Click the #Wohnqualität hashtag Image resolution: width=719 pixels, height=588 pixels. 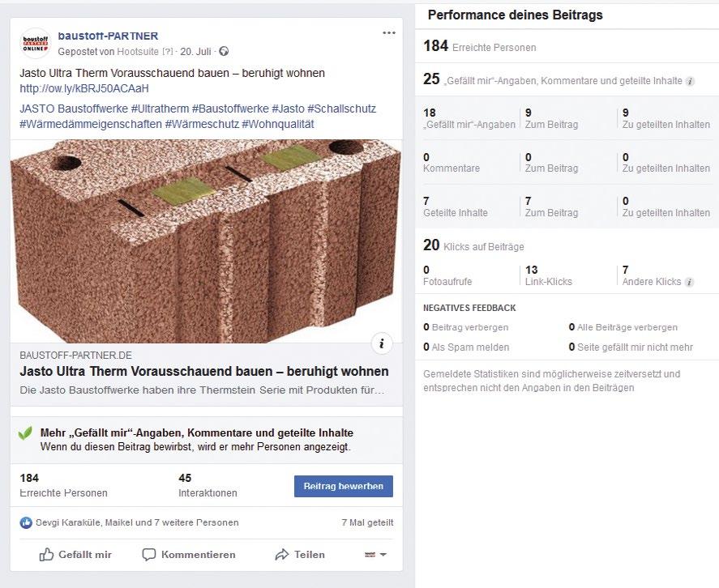pyautogui.click(x=278, y=124)
